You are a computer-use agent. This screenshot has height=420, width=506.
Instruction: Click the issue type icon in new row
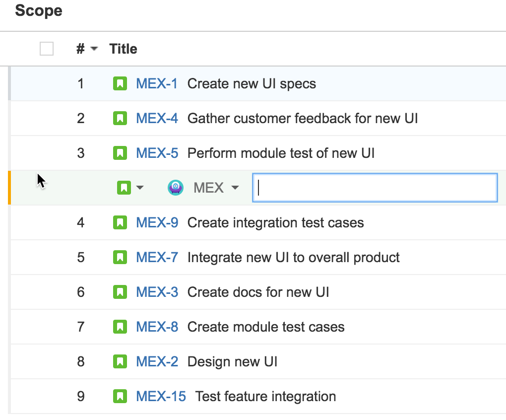124,188
